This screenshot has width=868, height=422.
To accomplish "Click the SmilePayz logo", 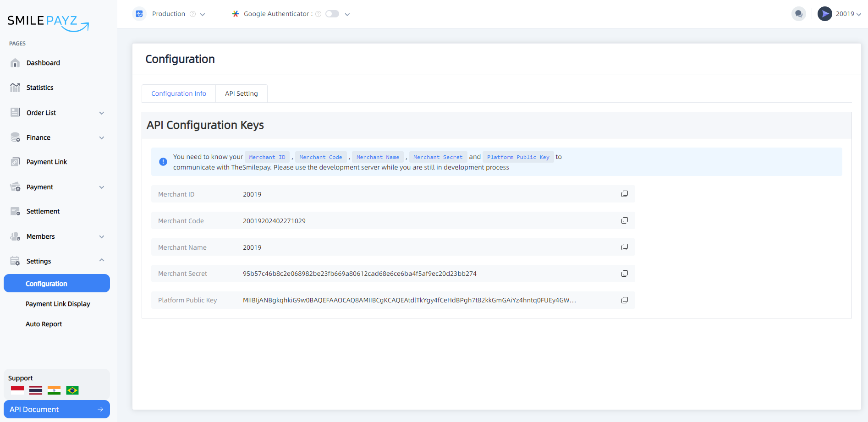I will [x=48, y=23].
